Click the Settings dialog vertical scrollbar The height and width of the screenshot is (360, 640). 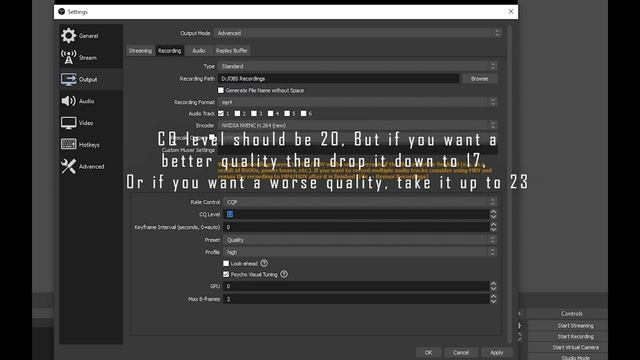[x=509, y=184]
